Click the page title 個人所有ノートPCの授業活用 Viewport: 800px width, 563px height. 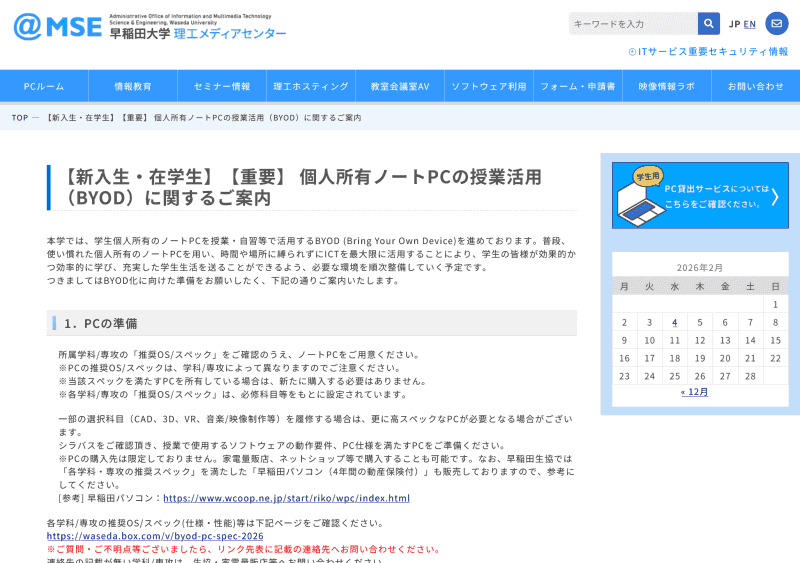click(420, 177)
